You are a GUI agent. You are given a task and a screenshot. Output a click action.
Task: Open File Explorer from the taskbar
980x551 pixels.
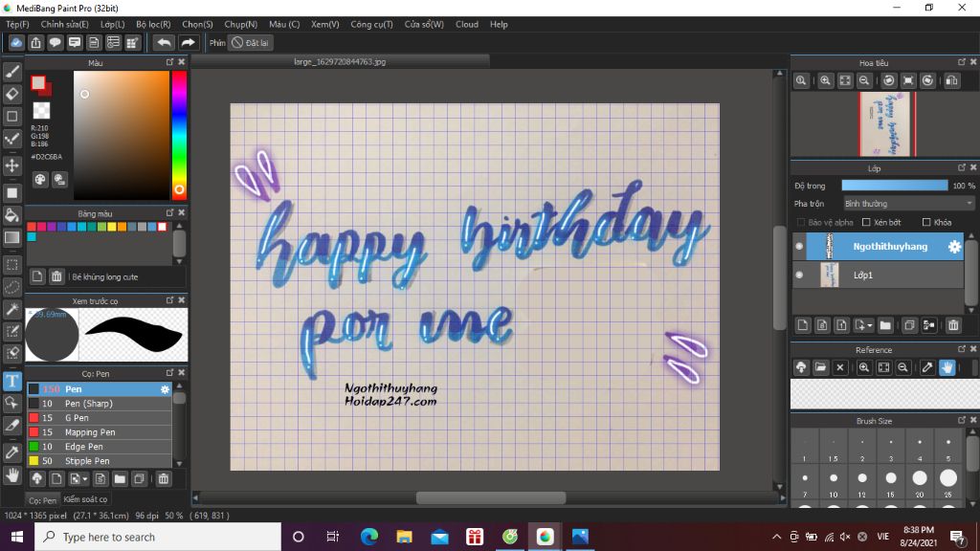pos(405,537)
